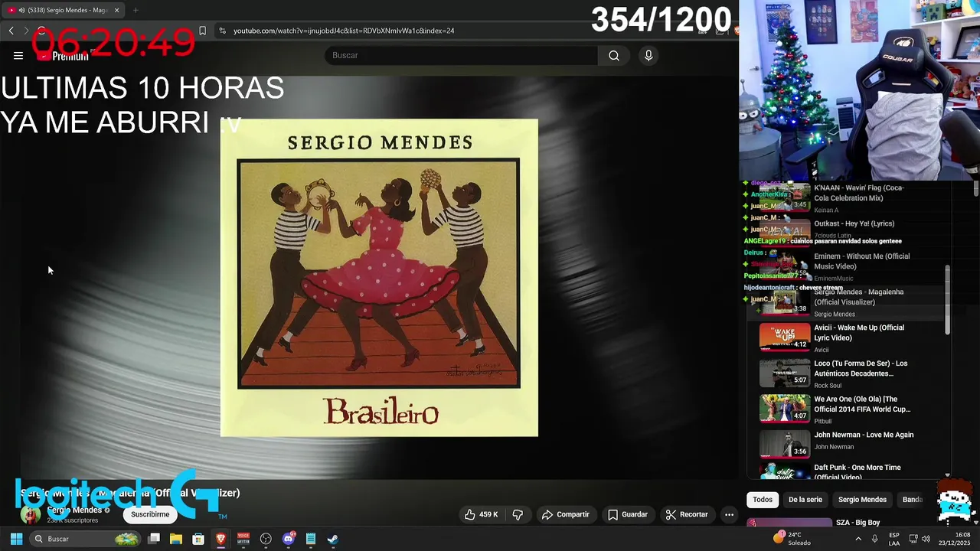Click the page vertical scrollbar at right edge
980x551 pixels.
975,189
